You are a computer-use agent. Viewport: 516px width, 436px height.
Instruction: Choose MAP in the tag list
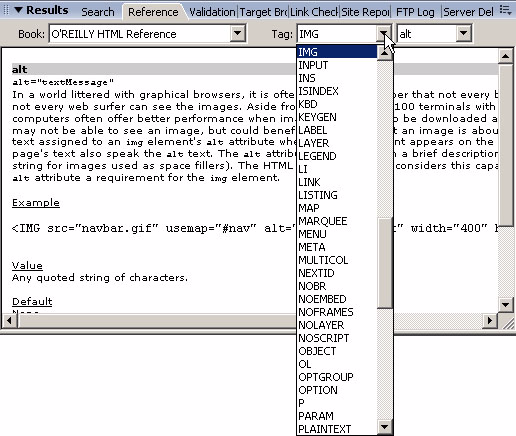click(337, 208)
